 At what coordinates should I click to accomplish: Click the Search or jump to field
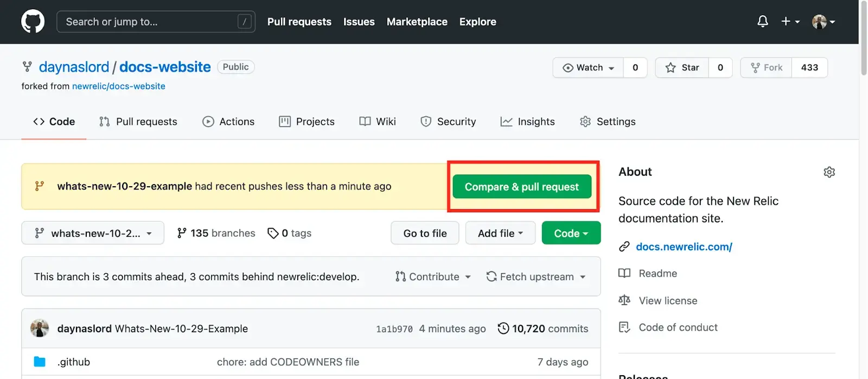pos(156,22)
